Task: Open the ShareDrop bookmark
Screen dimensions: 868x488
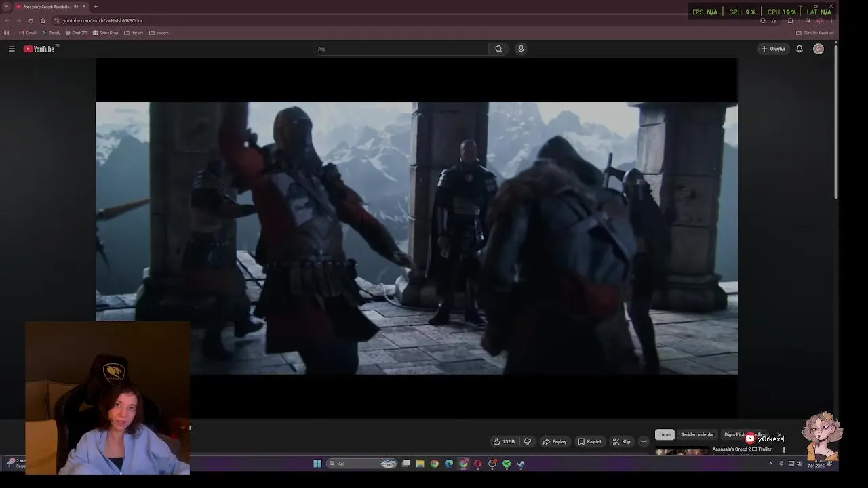Action: (x=106, y=33)
